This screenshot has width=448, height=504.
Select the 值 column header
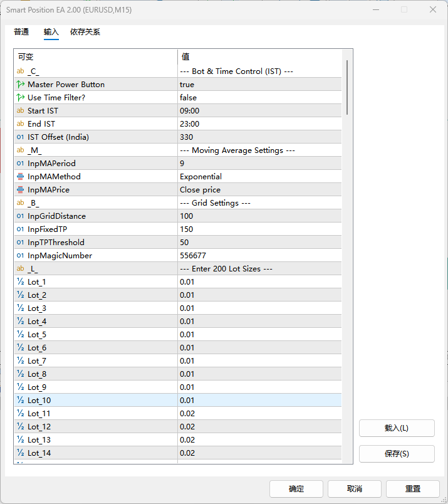259,57
